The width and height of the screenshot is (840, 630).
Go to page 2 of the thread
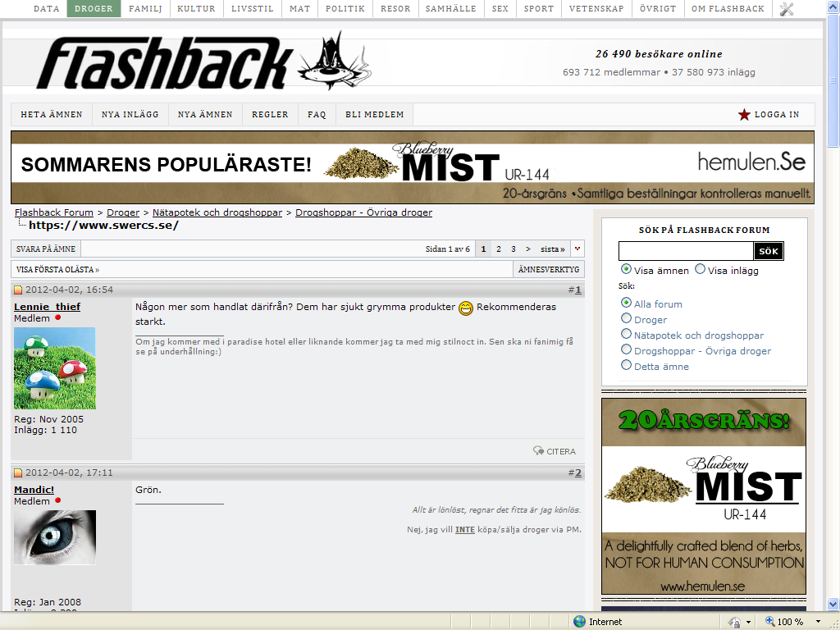click(499, 249)
